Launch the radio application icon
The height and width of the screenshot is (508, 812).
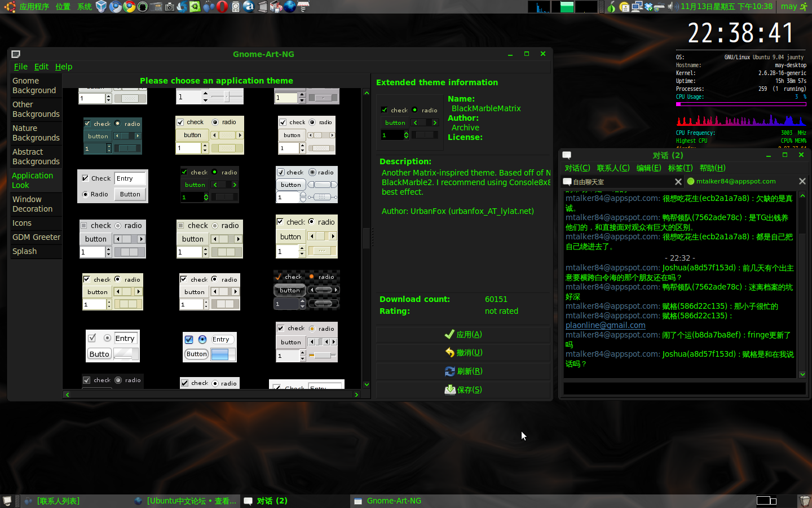(x=156, y=7)
